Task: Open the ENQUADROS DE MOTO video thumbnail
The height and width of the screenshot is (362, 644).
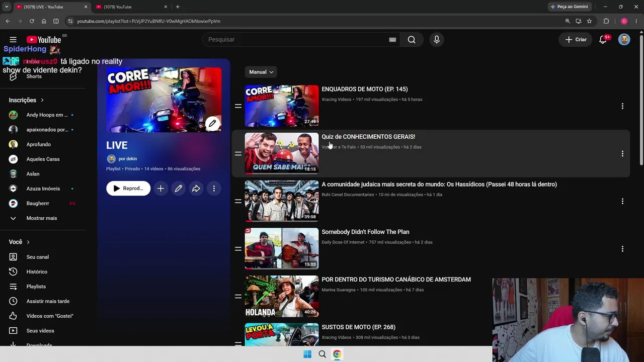Action: (282, 106)
